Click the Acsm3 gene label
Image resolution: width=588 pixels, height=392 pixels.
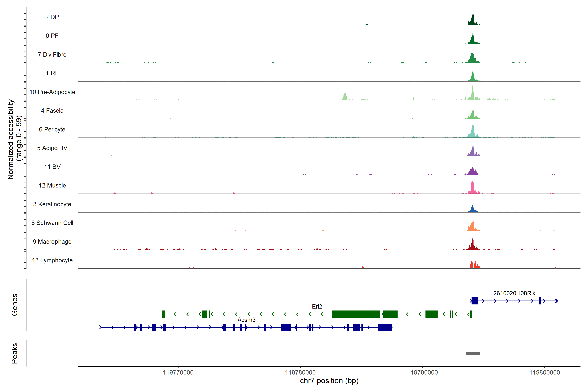(x=246, y=320)
